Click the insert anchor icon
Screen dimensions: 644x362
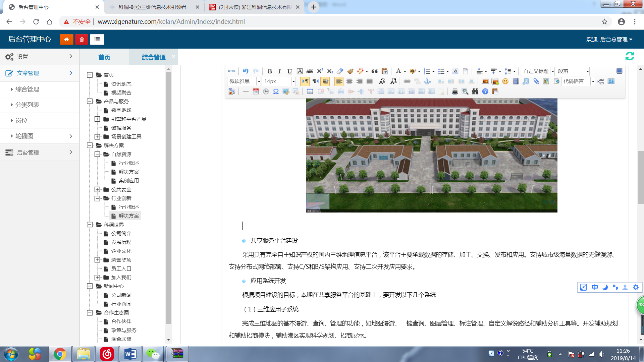tap(427, 81)
